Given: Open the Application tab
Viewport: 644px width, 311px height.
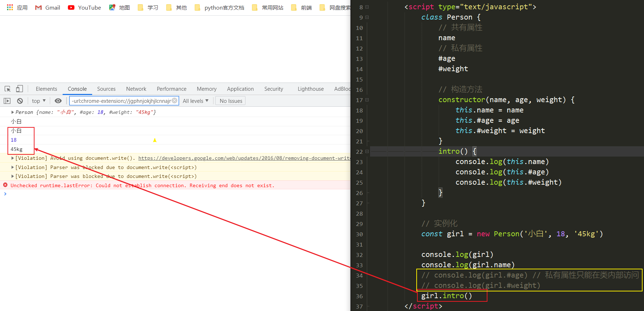Looking at the screenshot, I should tap(241, 89).
